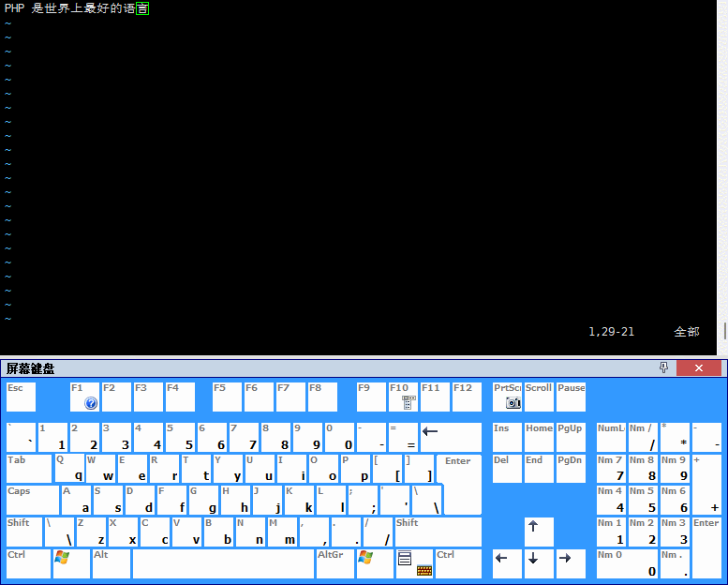
Task: Click the Tab key
Action: 29,469
